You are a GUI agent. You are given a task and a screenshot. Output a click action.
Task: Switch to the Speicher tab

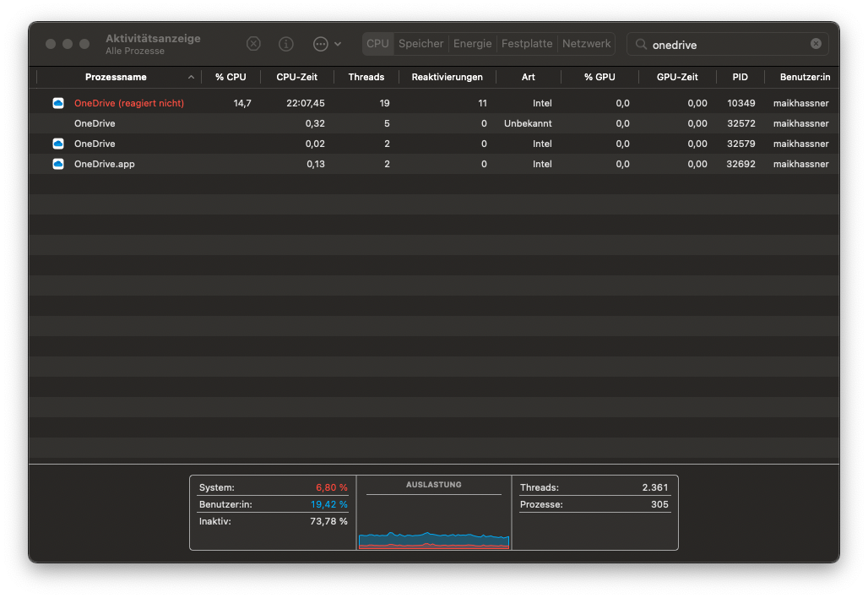[420, 44]
